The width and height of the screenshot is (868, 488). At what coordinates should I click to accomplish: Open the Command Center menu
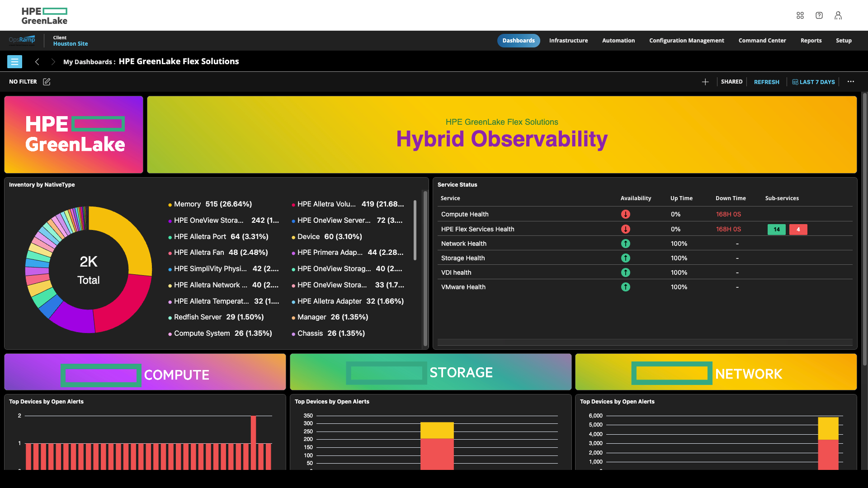point(762,41)
